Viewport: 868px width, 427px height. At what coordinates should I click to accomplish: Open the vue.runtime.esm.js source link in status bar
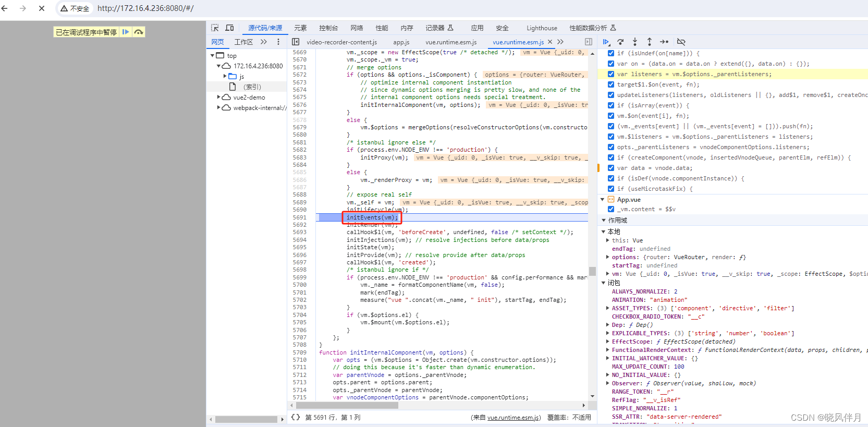[514, 418]
